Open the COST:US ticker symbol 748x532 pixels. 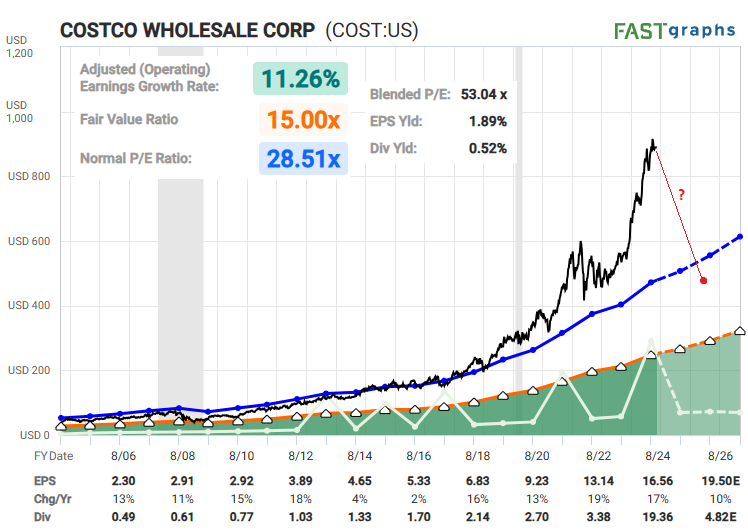(x=375, y=29)
